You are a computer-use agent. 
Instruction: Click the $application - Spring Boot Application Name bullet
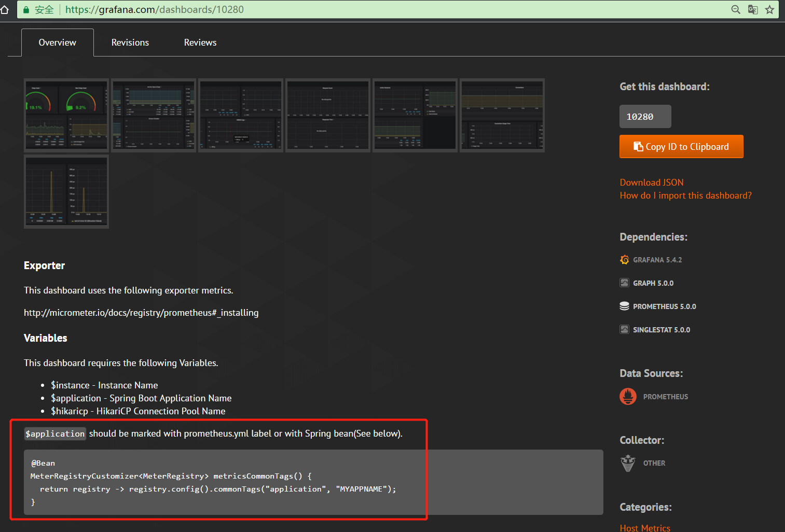click(141, 398)
